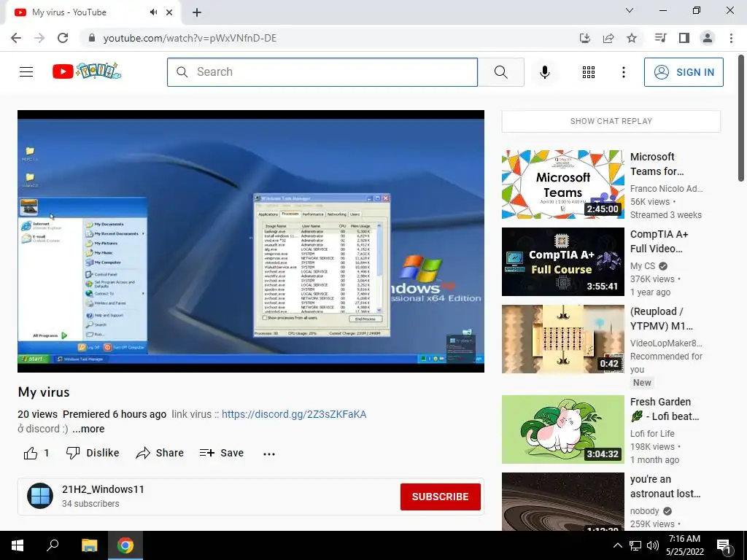Reload the page in Chrome

coord(63,38)
